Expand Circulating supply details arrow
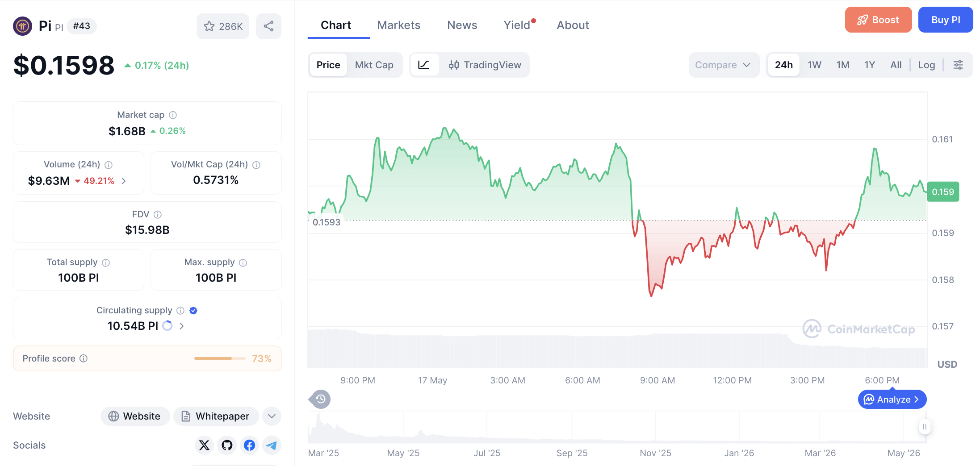The image size is (980, 466). 181,326
